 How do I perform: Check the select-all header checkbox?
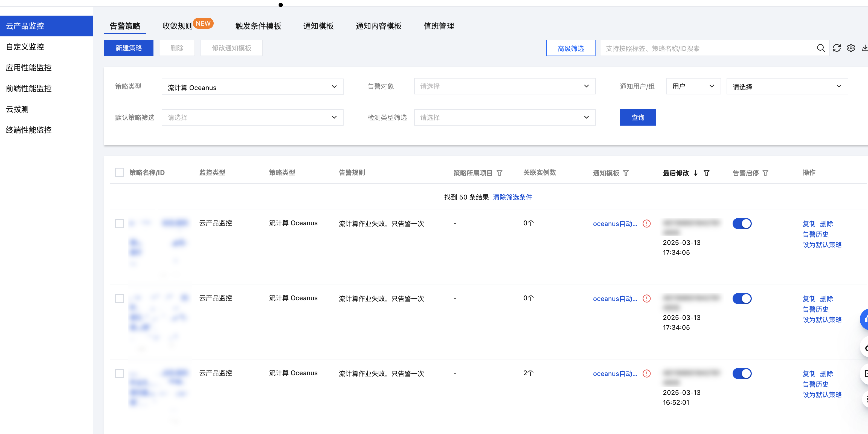click(x=120, y=172)
